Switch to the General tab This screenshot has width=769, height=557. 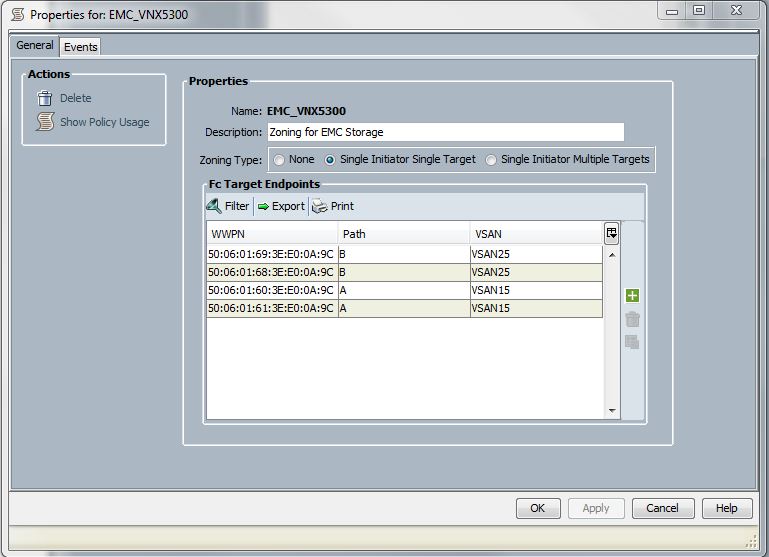point(35,45)
